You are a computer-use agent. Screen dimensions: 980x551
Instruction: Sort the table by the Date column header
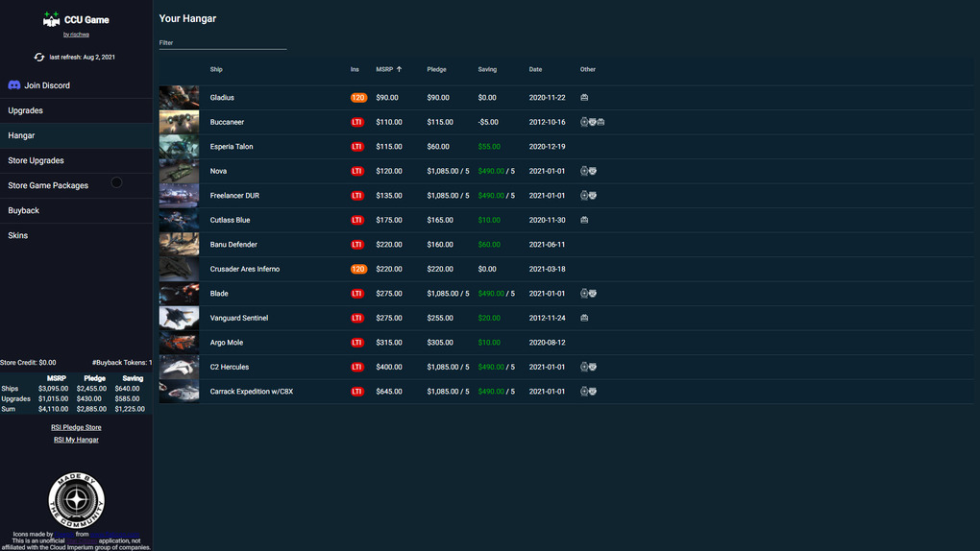535,69
